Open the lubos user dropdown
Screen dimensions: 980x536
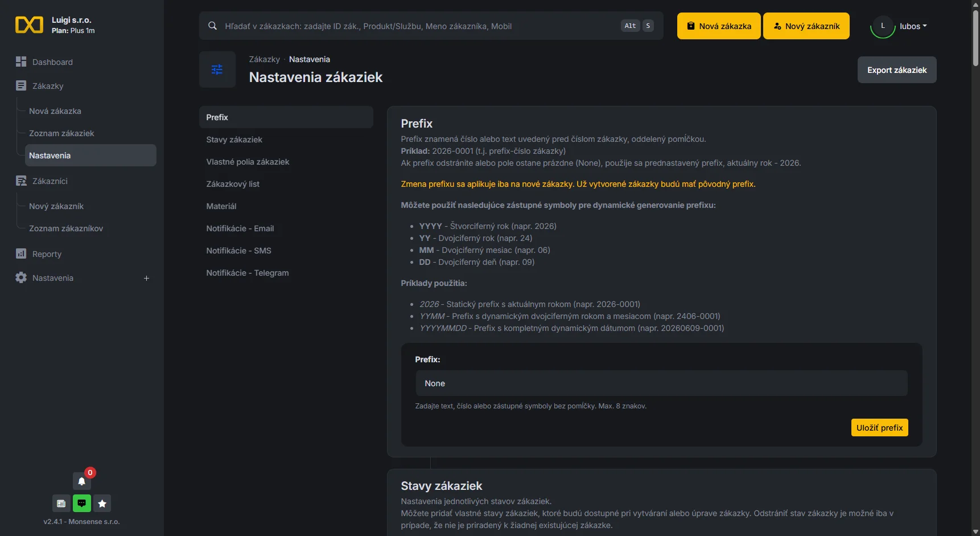913,26
